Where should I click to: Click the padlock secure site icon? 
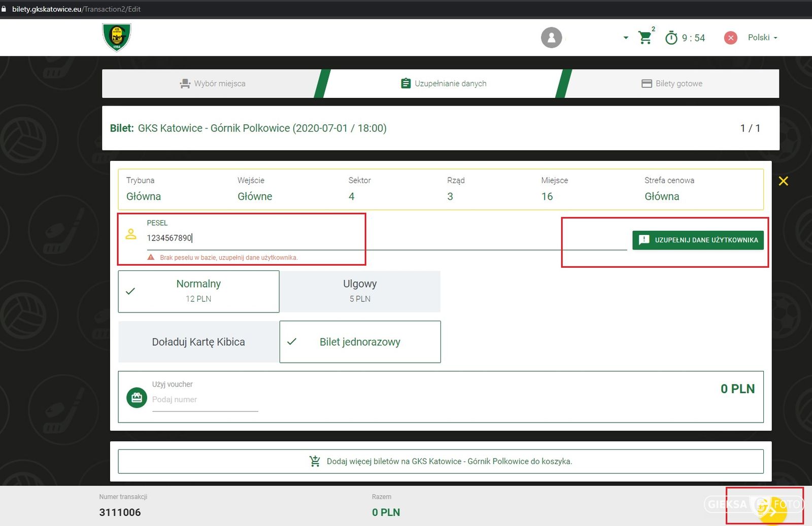(x=4, y=9)
